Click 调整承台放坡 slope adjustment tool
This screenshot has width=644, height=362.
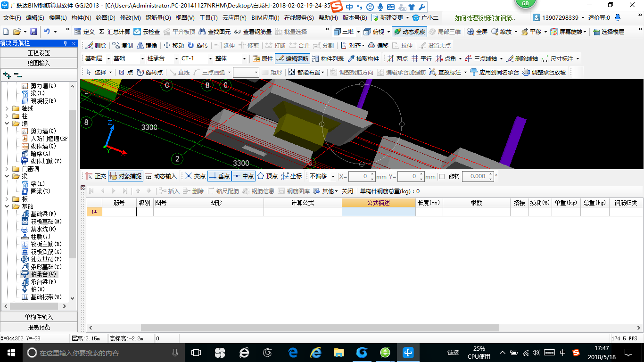(x=545, y=72)
